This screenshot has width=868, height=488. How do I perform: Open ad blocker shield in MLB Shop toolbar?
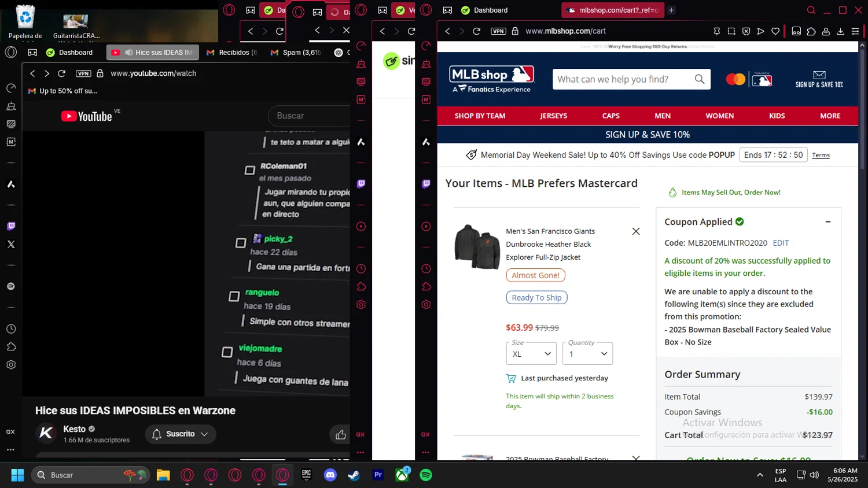(746, 31)
